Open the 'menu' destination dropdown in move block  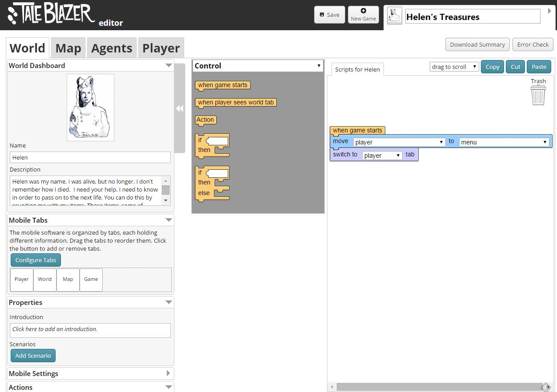pos(504,142)
